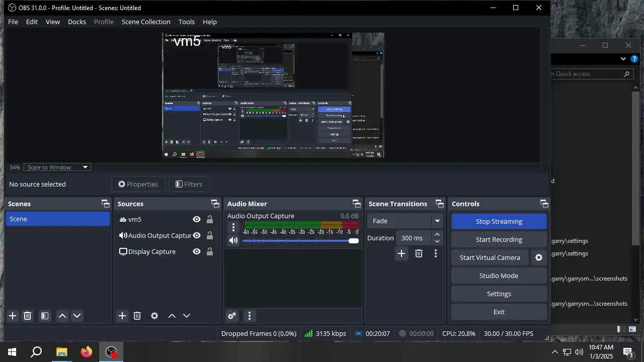Image resolution: width=644 pixels, height=362 pixels.
Task: Adjust Audio Output Capture volume slider
Action: point(300,241)
